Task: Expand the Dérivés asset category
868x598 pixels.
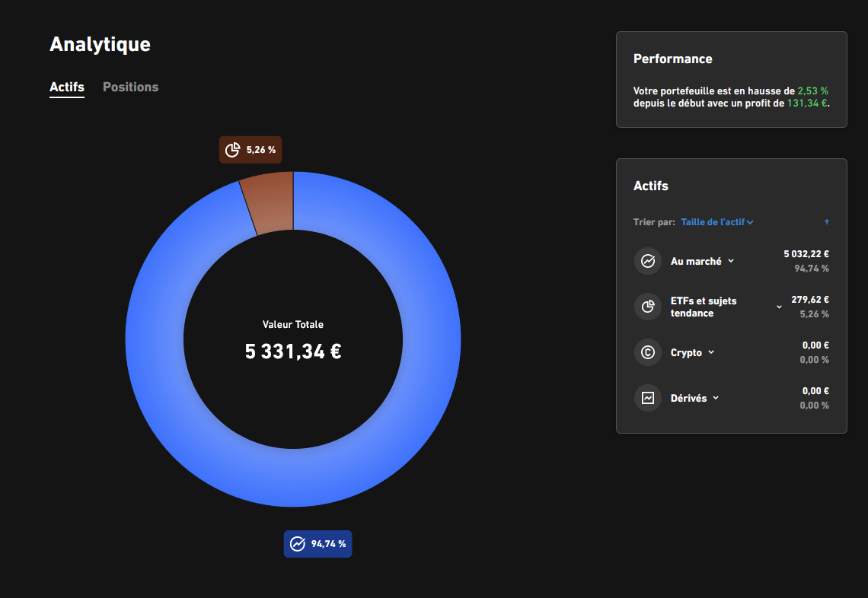Action: [x=694, y=398]
